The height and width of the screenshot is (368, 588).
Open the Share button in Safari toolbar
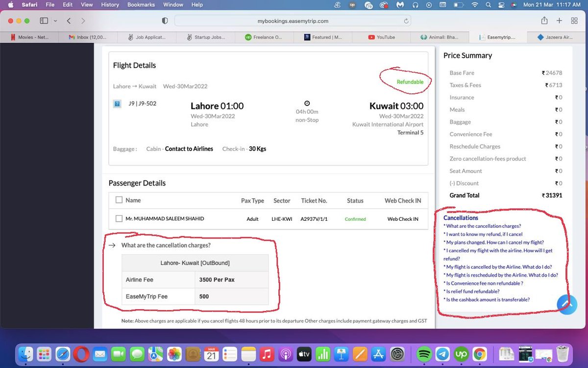coord(544,21)
